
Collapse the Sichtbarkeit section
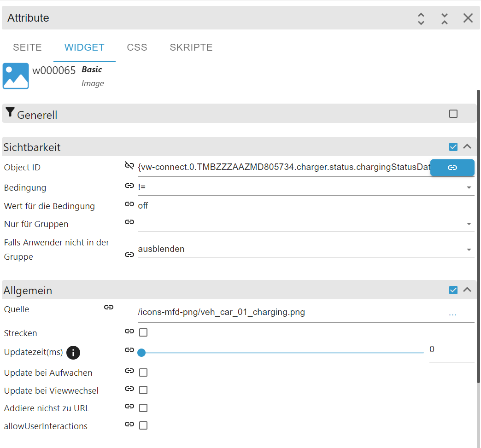click(x=467, y=147)
